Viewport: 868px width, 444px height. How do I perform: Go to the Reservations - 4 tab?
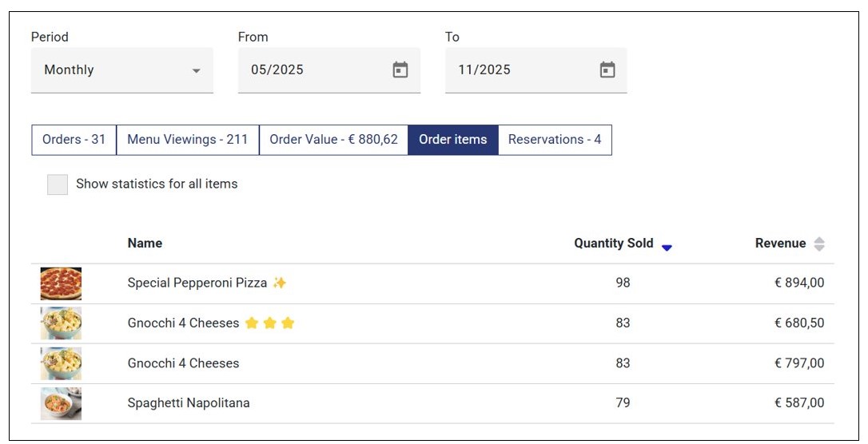click(x=555, y=140)
